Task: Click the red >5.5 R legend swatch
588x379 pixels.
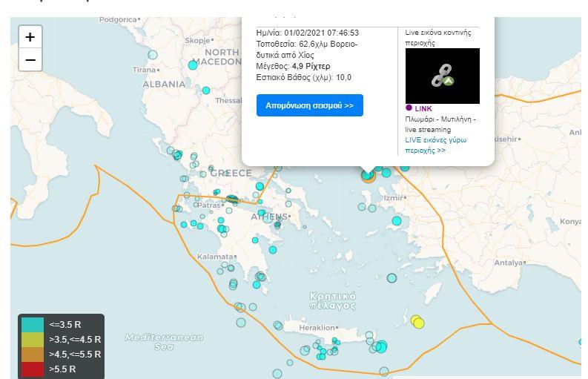Action: pos(33,369)
